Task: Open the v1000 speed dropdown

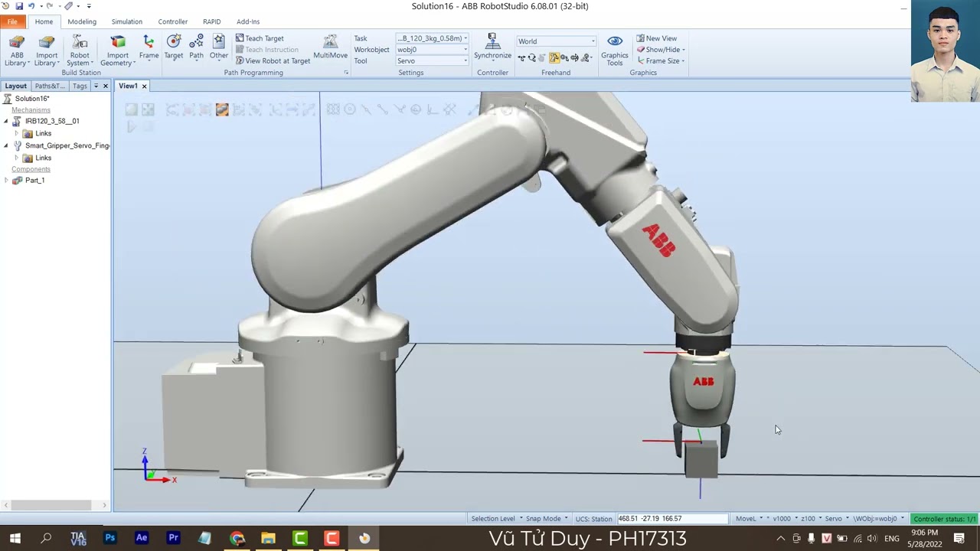Action: tap(786, 519)
